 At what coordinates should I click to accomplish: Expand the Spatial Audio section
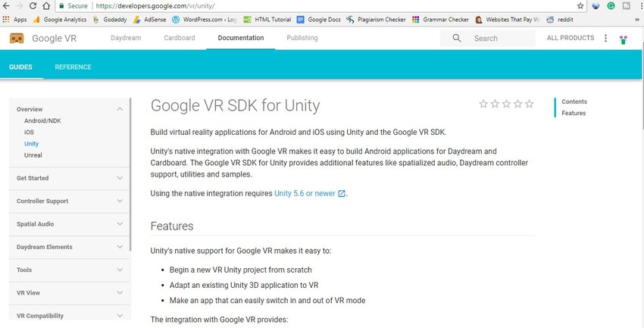click(120, 224)
